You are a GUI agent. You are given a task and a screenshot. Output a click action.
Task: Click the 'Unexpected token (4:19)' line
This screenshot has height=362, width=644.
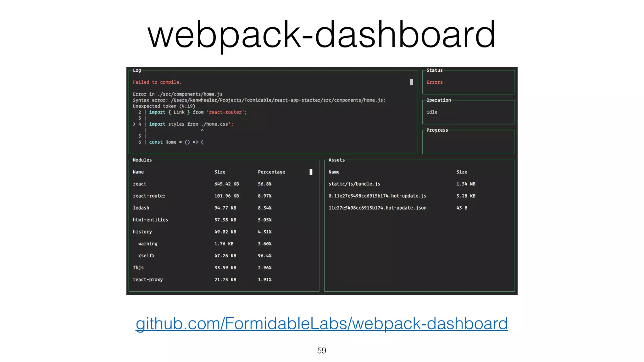point(164,106)
